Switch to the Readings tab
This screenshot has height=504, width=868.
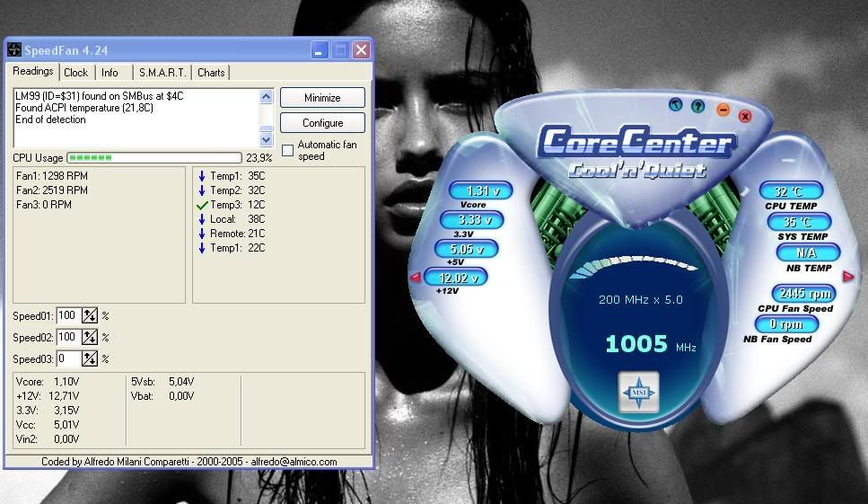pyautogui.click(x=32, y=71)
